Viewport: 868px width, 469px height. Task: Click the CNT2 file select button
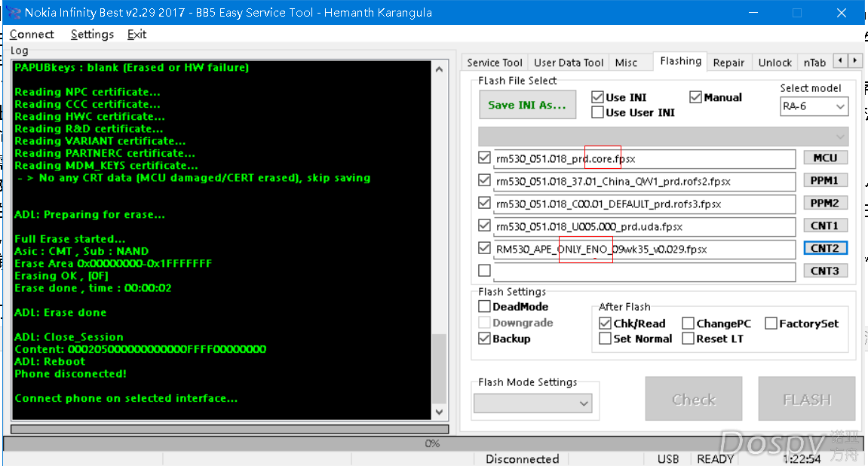coord(825,248)
